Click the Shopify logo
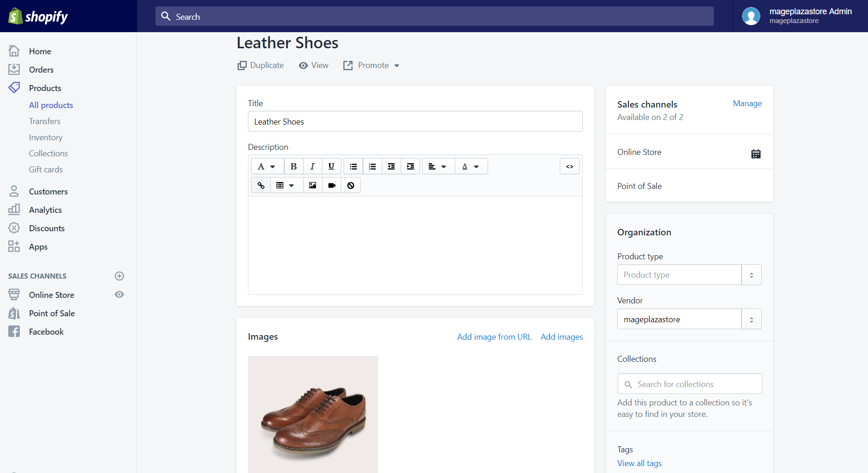 (38, 17)
